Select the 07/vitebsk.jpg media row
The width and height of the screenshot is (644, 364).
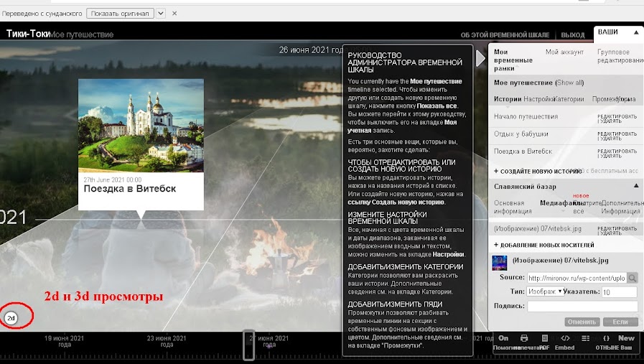coord(538,229)
